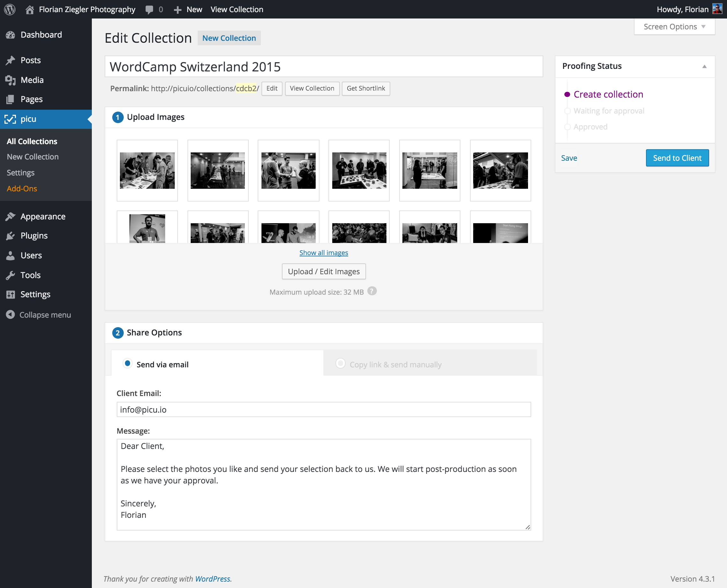
Task: Click the New Collection button by the heading
Action: tap(229, 38)
